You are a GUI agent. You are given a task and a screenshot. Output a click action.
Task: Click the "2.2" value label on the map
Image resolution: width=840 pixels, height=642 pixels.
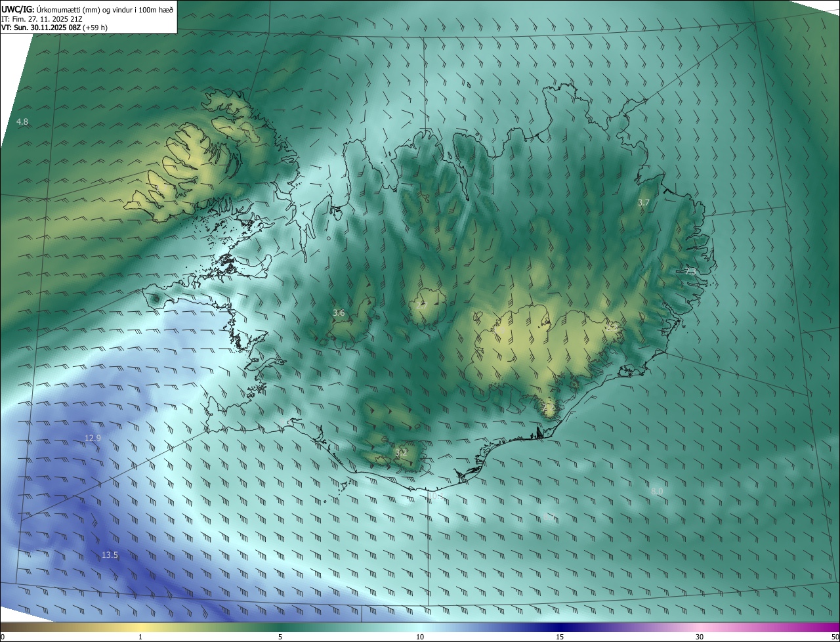pyautogui.click(x=549, y=408)
